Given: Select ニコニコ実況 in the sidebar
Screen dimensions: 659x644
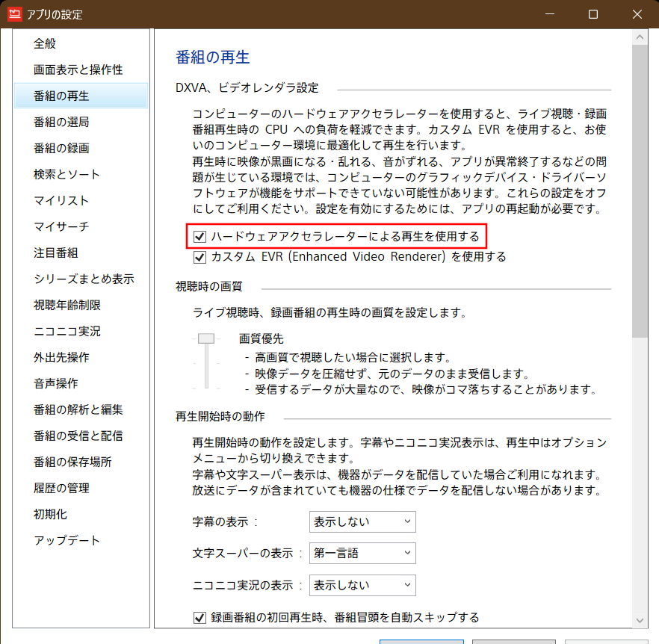Looking at the screenshot, I should [x=66, y=331].
